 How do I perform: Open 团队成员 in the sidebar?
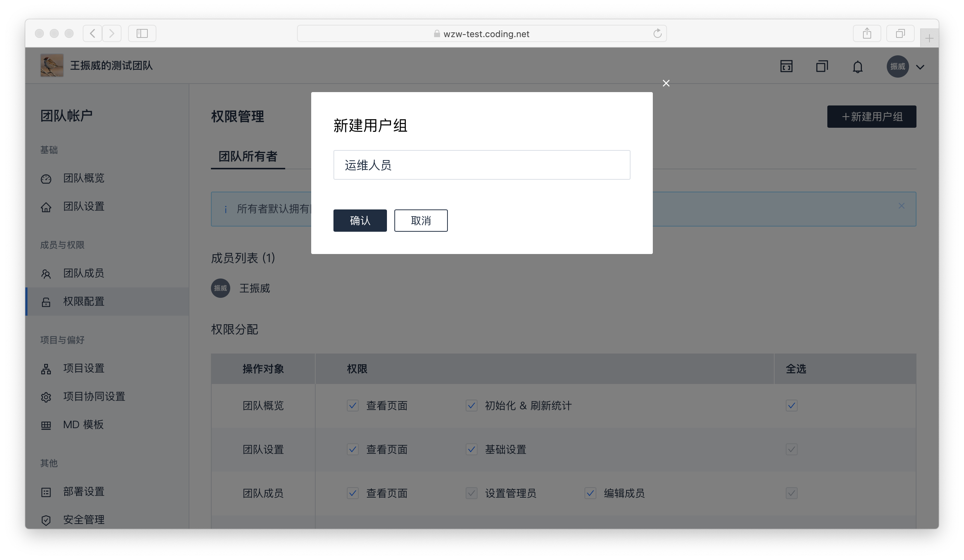pos(84,273)
